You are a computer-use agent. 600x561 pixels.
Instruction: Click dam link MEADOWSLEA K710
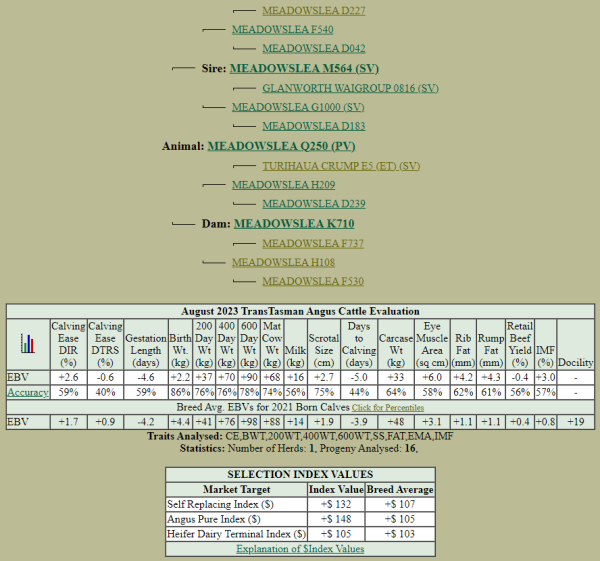click(294, 223)
